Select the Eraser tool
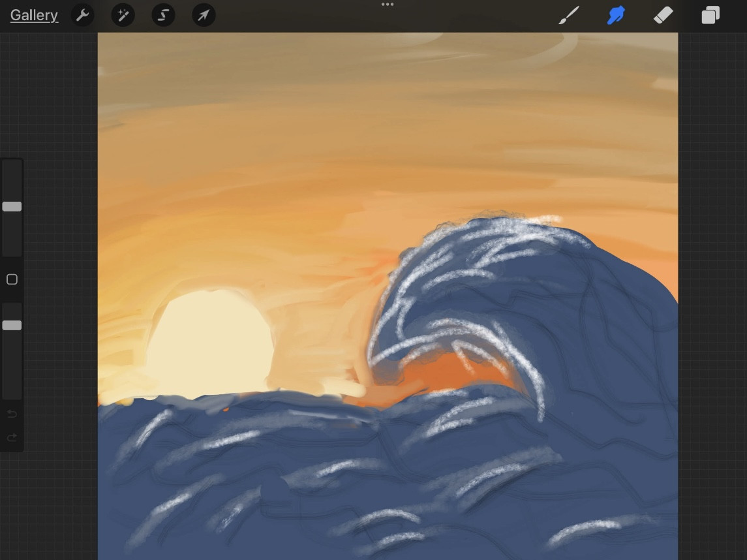The width and height of the screenshot is (747, 560). pos(663,15)
